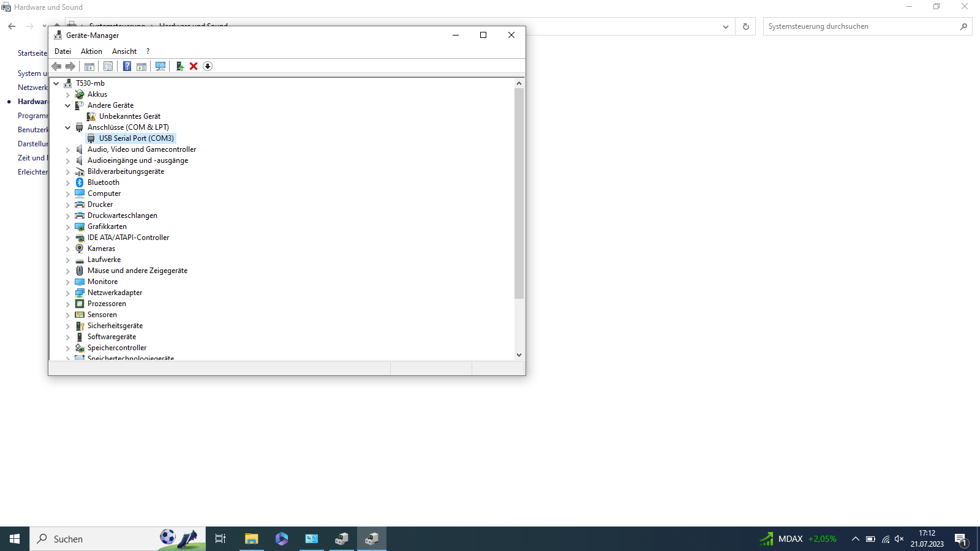Click the Help icon in the toolbar
This screenshot has height=551, width=980.
pos(127,66)
